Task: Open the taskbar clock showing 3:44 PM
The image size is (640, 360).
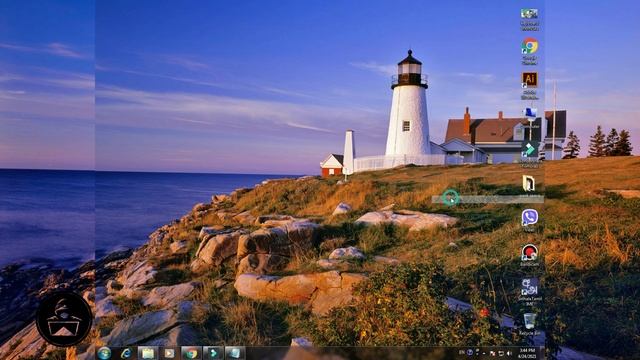Action: click(527, 353)
